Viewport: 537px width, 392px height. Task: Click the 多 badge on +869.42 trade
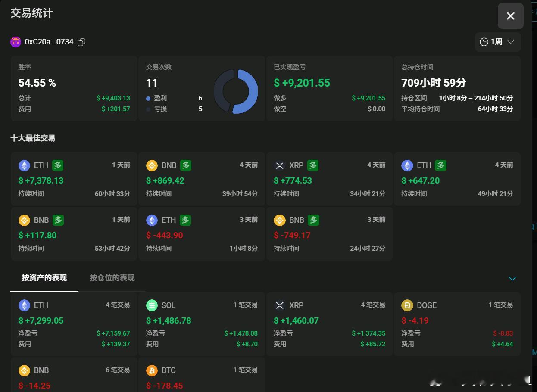coord(185,165)
